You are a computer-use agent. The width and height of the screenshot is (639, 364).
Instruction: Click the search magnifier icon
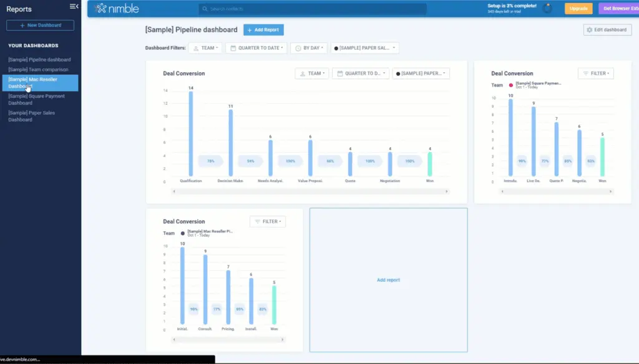[205, 9]
